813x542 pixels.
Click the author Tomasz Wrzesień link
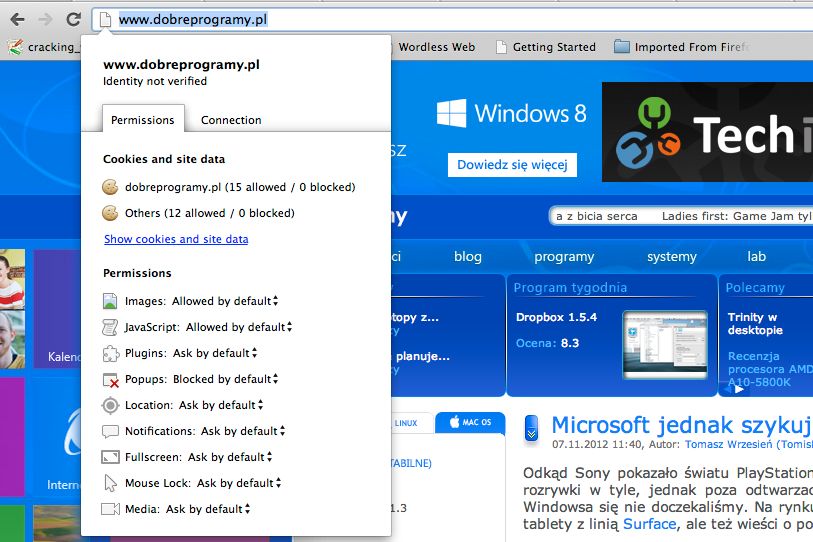pos(749,444)
